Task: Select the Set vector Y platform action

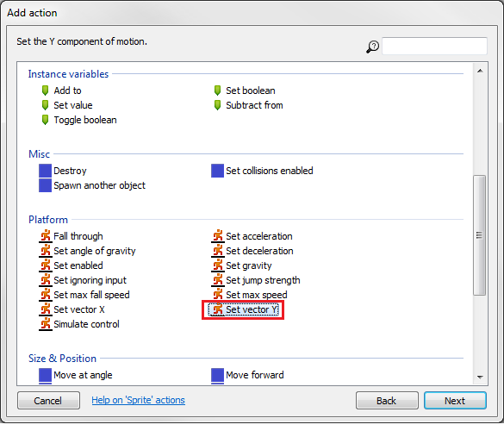Action: 243,309
